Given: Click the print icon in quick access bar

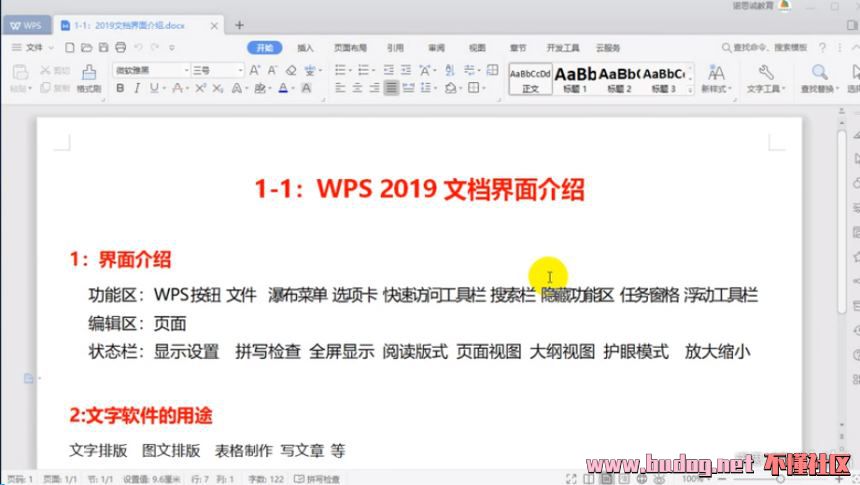Looking at the screenshot, I should (121, 48).
